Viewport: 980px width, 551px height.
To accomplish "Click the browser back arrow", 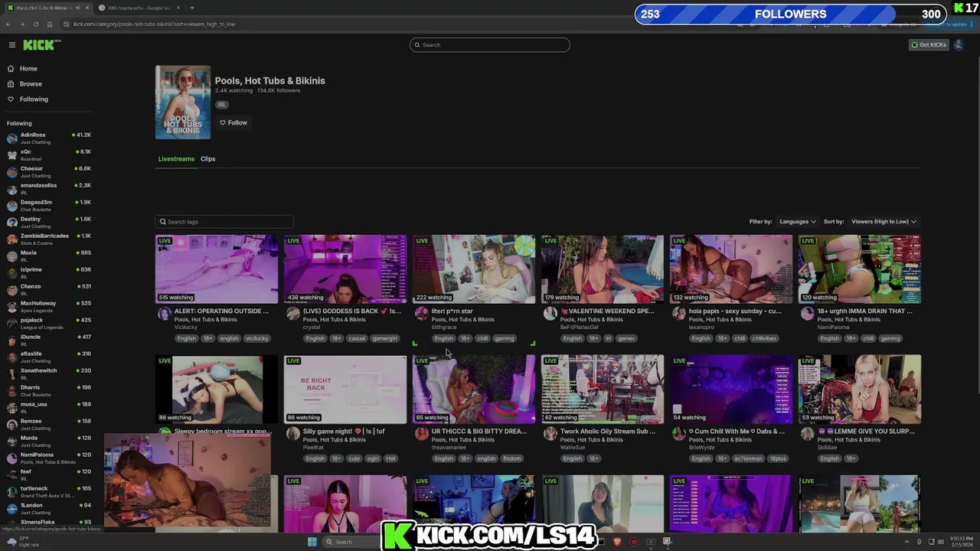I will (8, 24).
